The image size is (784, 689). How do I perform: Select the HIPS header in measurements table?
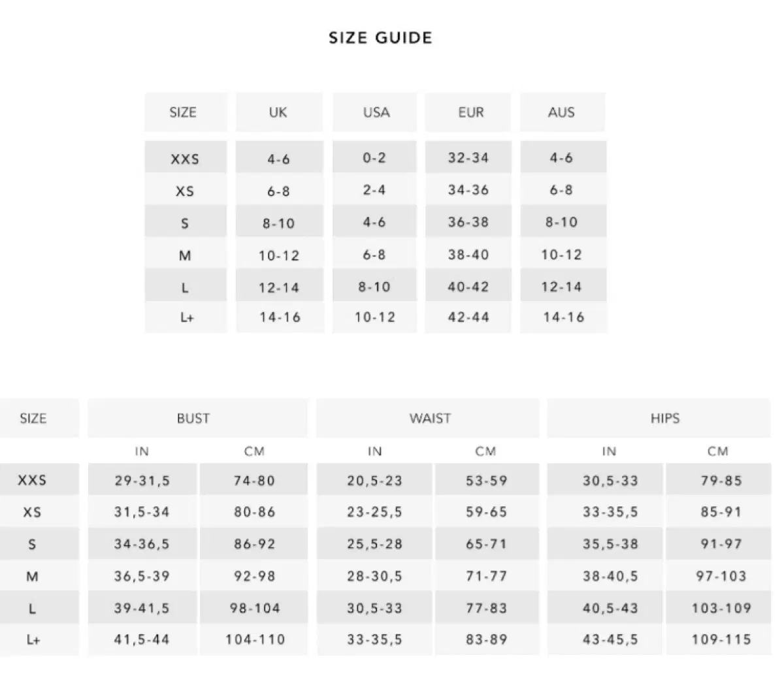664,419
